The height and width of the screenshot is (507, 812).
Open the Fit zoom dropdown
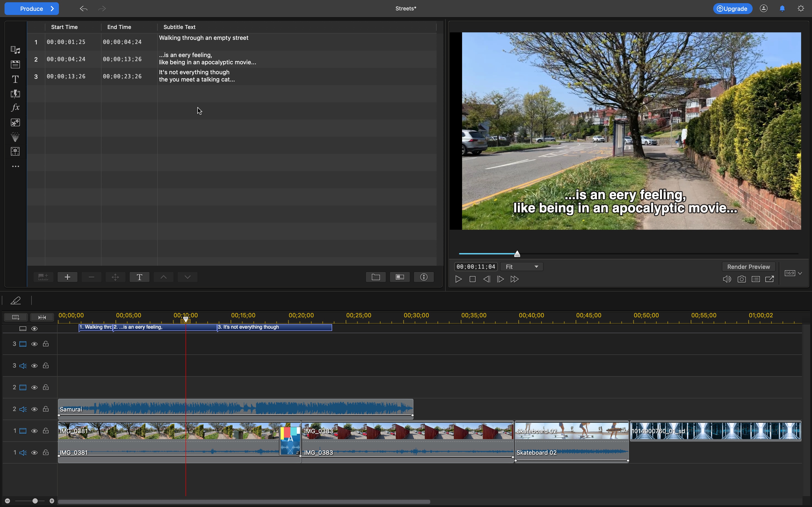[x=522, y=266]
